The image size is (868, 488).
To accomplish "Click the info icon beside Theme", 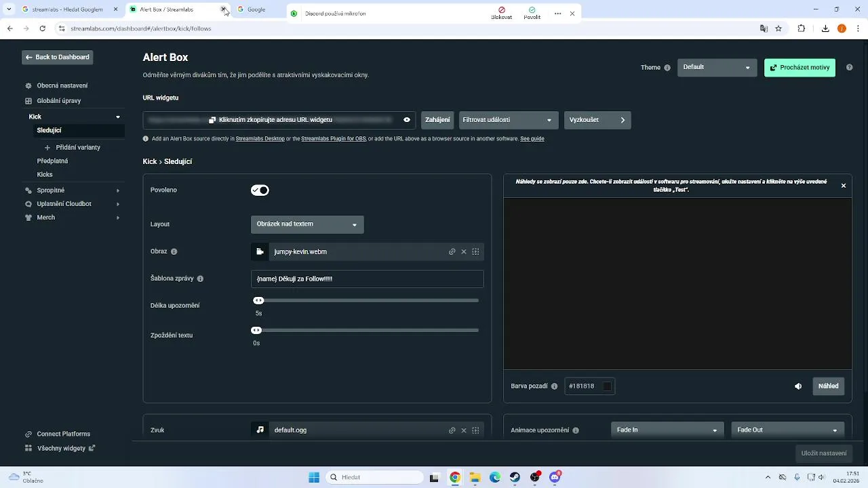I will (667, 68).
